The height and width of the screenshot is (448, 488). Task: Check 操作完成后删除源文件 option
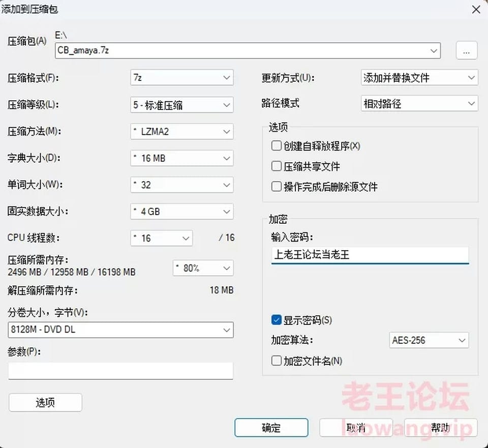[x=277, y=187]
